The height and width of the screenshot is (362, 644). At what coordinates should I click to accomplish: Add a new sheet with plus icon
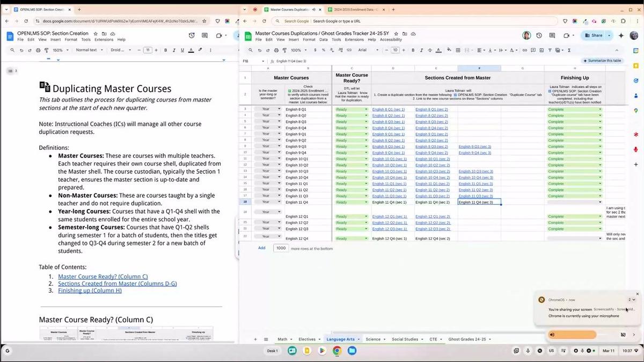255,339
